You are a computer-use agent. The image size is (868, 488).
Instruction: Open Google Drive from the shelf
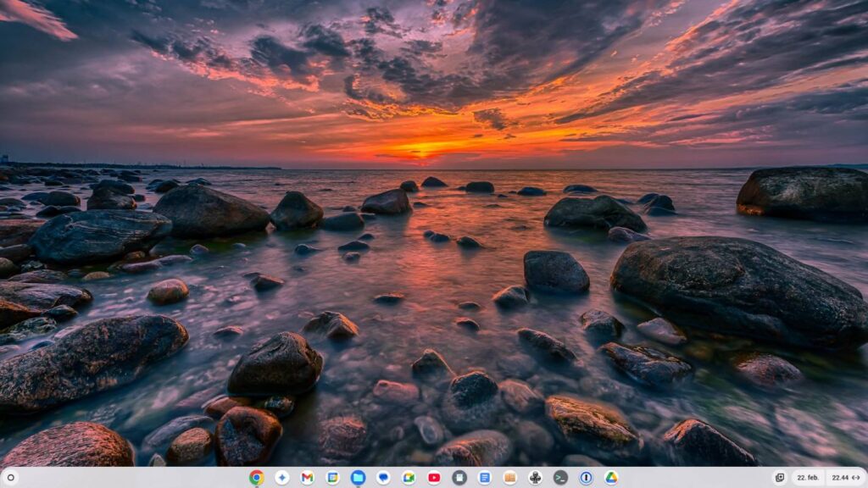click(611, 478)
